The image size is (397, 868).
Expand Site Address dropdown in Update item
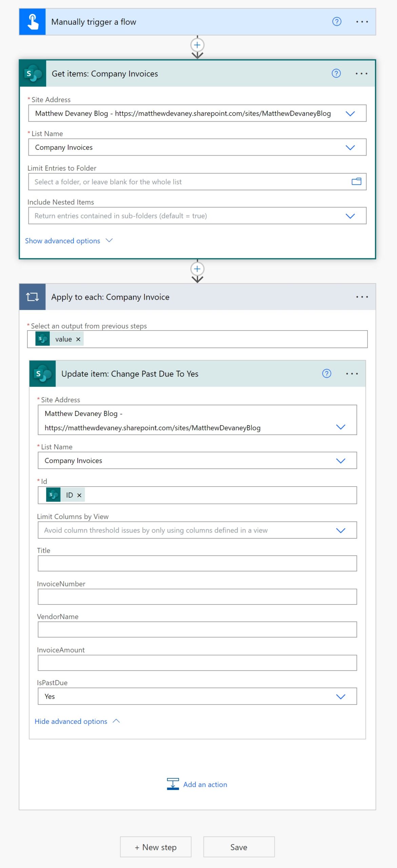coord(341,427)
